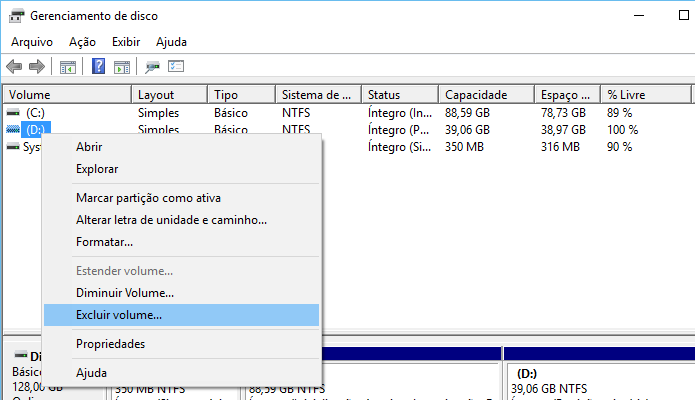Click the connect/rescan disk toolbar icon
The image size is (695, 400).
tap(152, 67)
